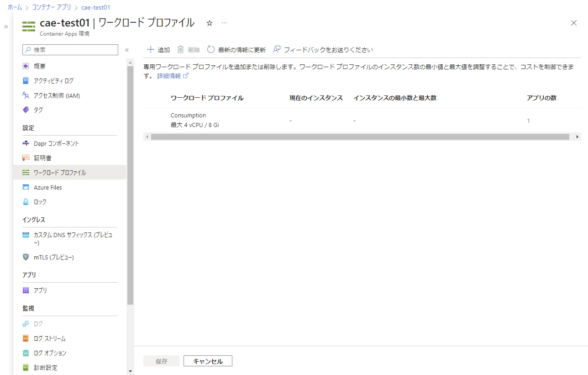The image size is (588, 375).
Task: Click sidebar scrollbar up arrow
Action: coord(130,62)
